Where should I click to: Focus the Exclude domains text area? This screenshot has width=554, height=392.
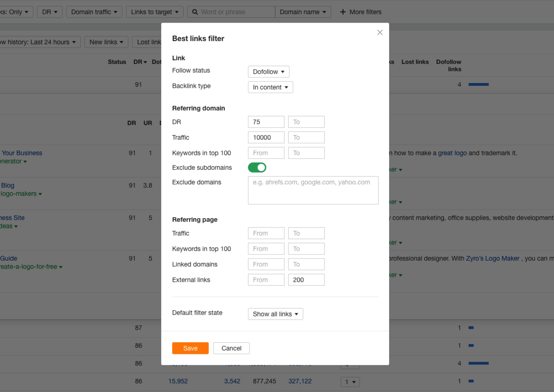click(313, 190)
